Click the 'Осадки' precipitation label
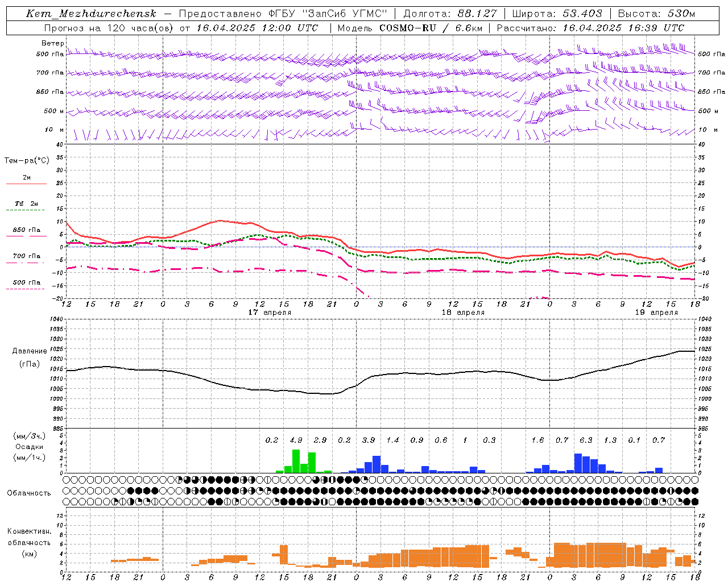 [x=30, y=447]
